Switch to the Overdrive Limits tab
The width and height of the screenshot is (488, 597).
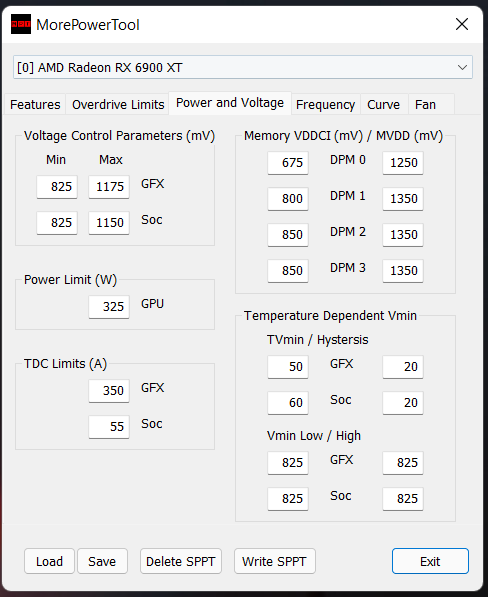point(118,104)
